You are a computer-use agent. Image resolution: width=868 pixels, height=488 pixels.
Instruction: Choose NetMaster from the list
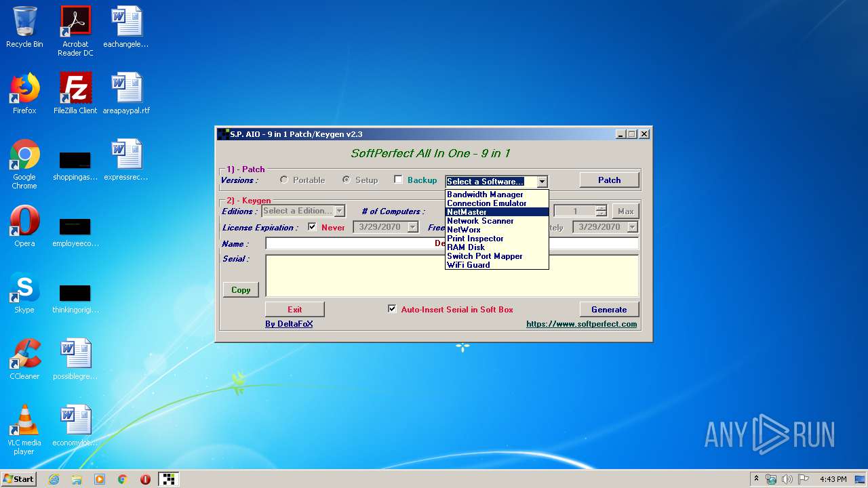point(496,212)
